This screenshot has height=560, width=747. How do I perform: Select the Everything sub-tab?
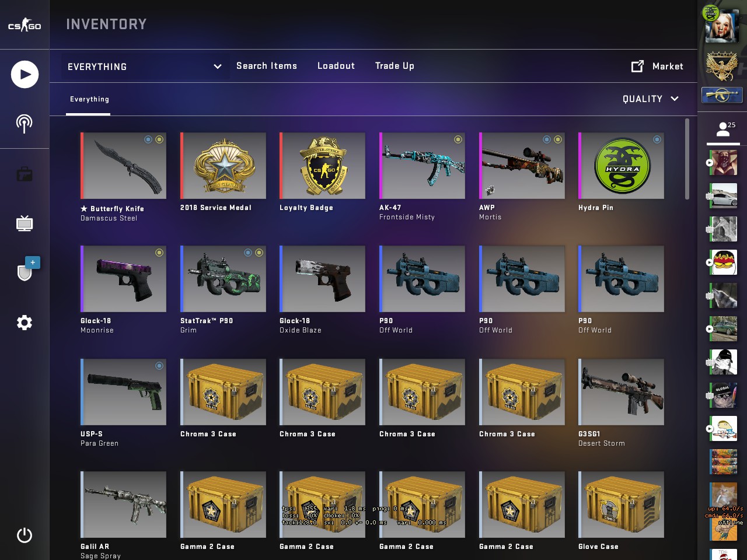point(89,99)
